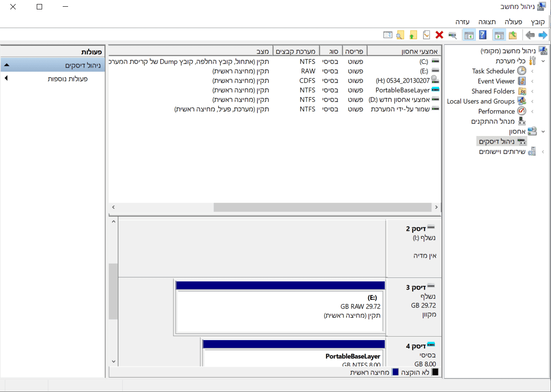Open the פעולות נוספות submenu arrow
551x392 pixels.
pos(6,78)
